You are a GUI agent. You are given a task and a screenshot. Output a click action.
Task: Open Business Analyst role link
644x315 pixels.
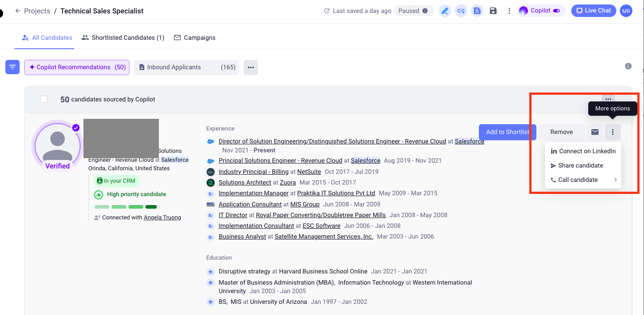tap(242, 236)
